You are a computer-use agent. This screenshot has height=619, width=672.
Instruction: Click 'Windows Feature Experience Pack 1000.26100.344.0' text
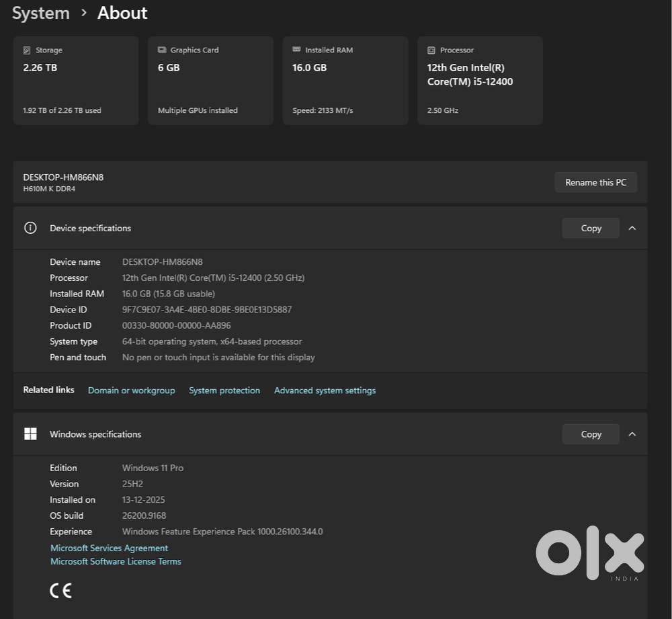pyautogui.click(x=222, y=532)
